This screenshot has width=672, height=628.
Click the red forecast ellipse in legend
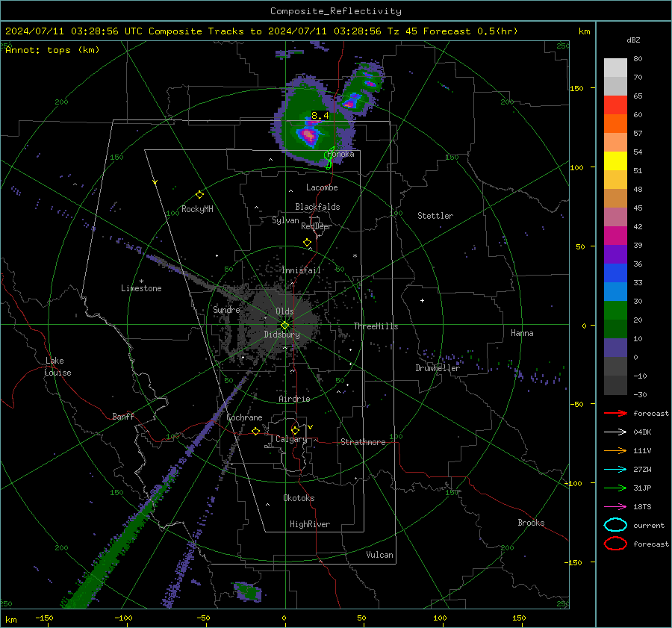pyautogui.click(x=615, y=544)
